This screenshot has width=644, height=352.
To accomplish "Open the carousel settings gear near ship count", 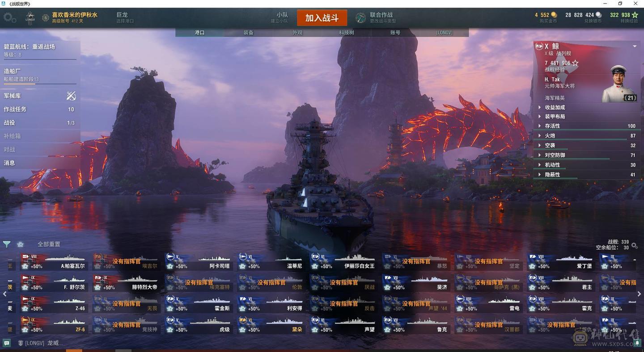I will (x=634, y=245).
